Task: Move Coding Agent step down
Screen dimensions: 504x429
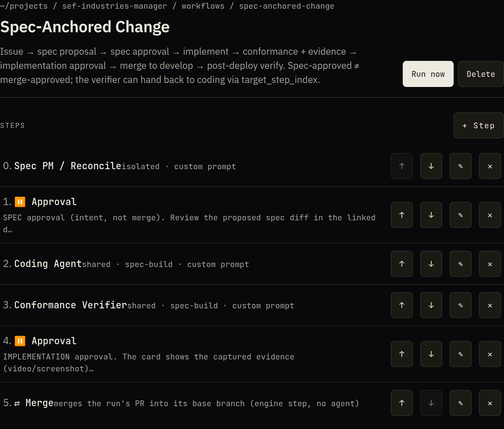Action: (431, 264)
